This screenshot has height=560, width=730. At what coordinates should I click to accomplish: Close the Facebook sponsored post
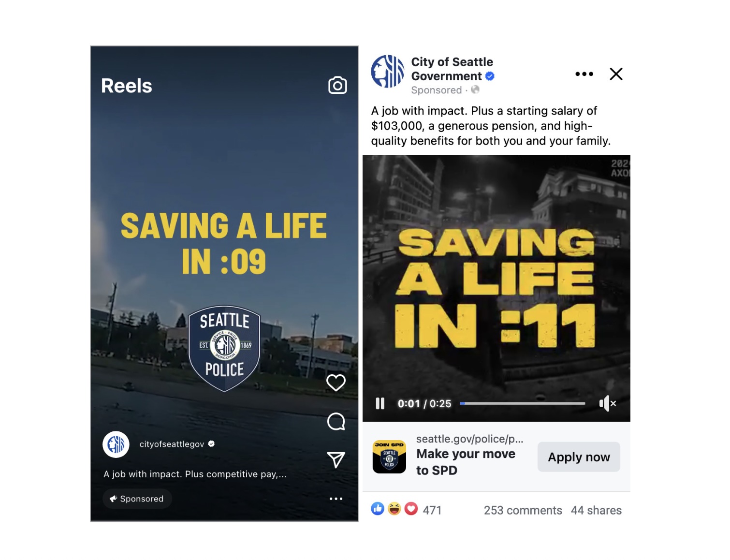[616, 74]
